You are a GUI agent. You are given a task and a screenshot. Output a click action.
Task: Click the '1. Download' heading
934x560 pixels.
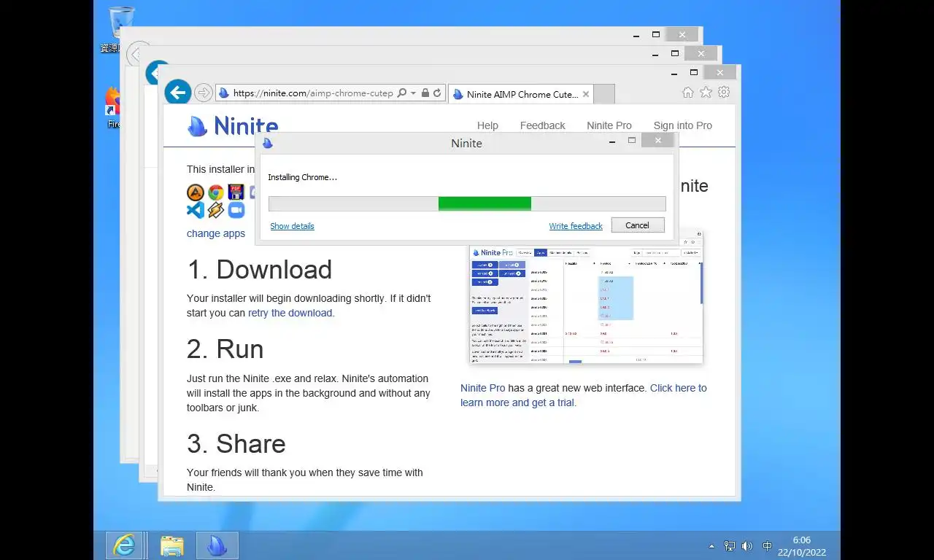pyautogui.click(x=260, y=270)
